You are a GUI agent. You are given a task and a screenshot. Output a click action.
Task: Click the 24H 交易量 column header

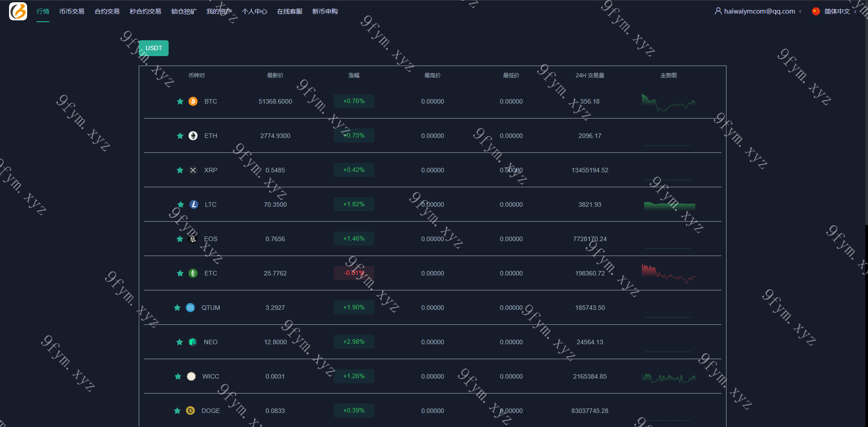coord(590,76)
